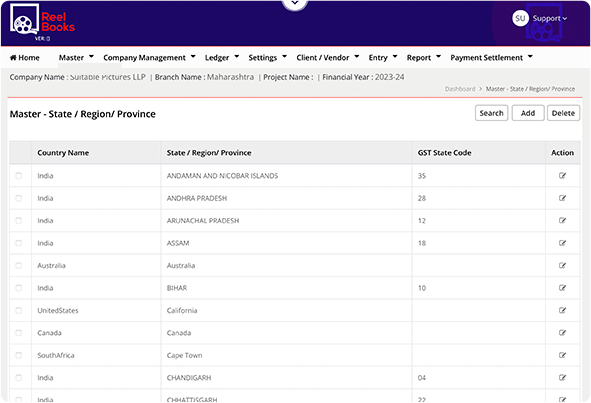The width and height of the screenshot is (591, 403).
Task: Click the GST State Code header
Action: tap(444, 153)
